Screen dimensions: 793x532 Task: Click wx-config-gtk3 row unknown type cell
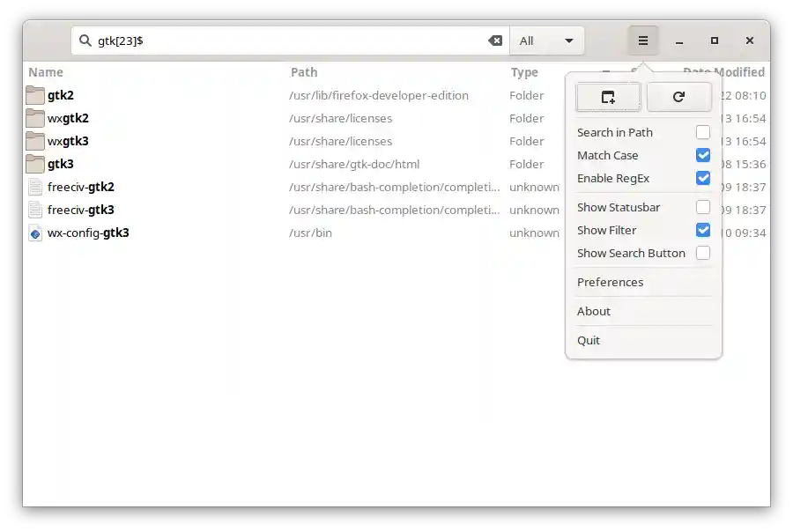[534, 233]
